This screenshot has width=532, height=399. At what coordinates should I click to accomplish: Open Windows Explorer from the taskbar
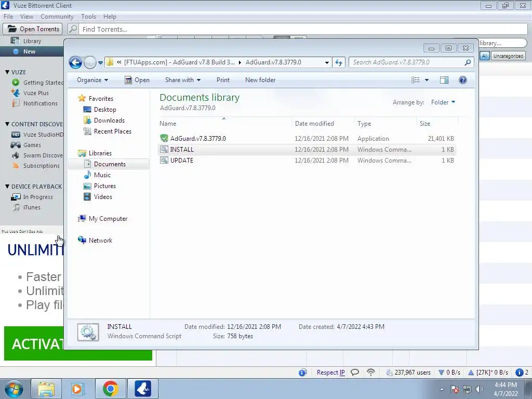[46, 389]
